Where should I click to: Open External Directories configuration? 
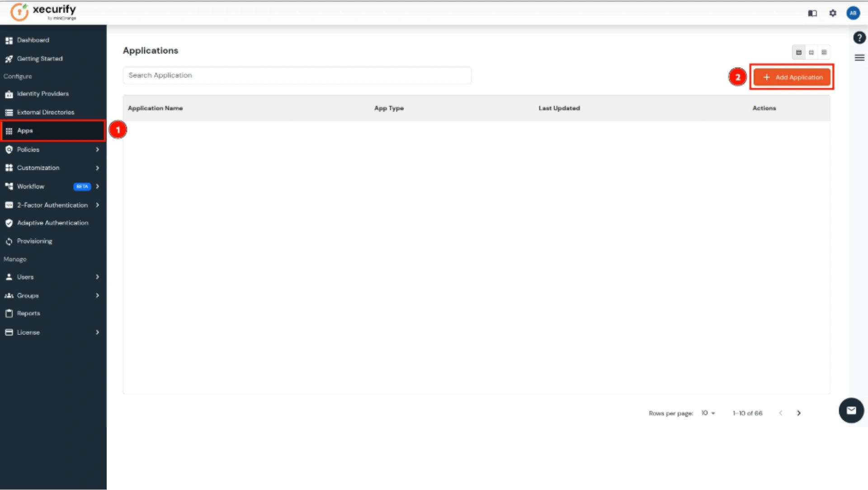point(45,112)
